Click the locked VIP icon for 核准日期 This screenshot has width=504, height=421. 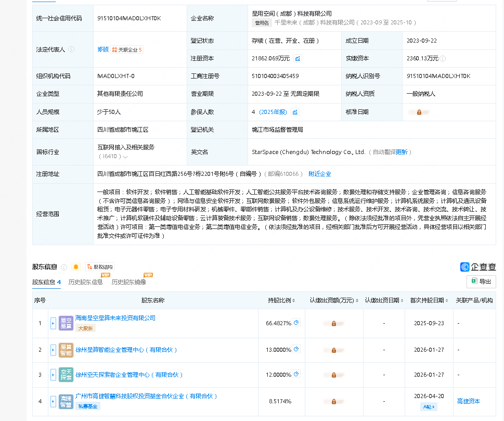tap(421, 112)
